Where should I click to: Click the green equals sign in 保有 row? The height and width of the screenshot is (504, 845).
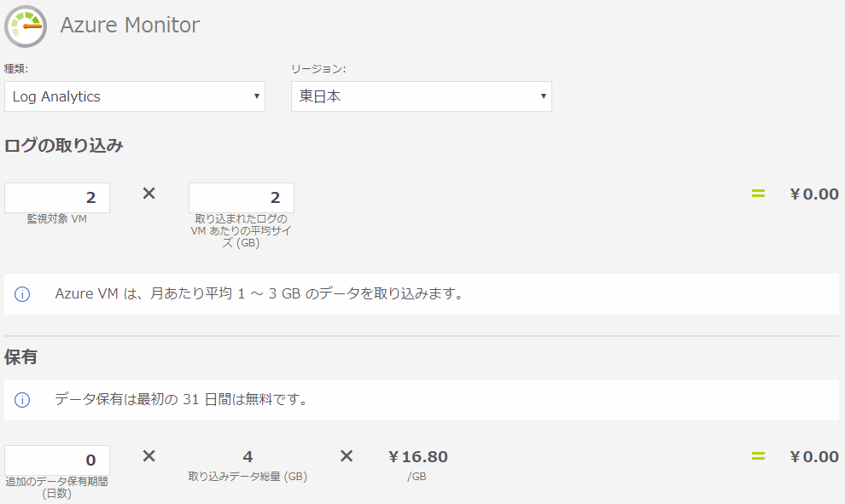coord(758,456)
